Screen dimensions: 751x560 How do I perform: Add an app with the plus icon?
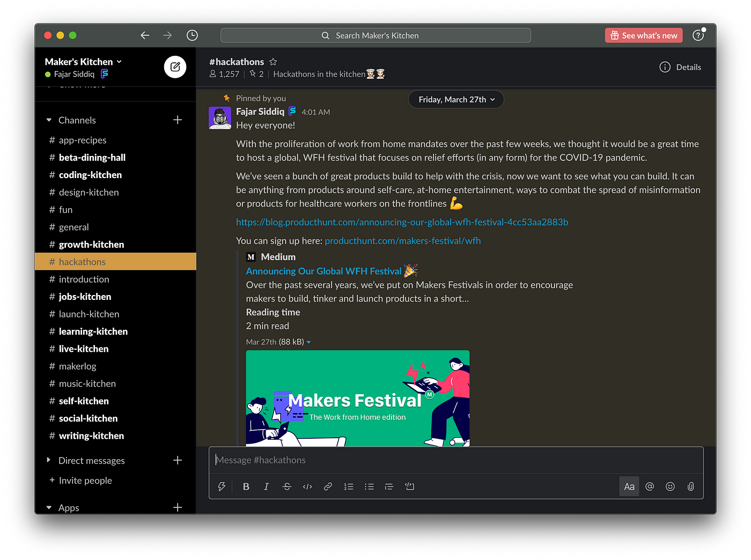[x=178, y=507]
